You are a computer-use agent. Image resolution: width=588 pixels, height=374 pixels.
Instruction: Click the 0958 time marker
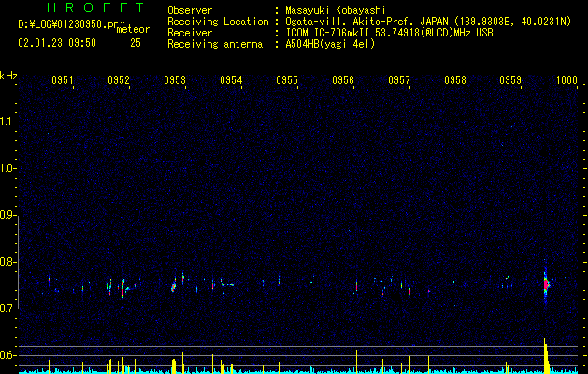(x=455, y=80)
